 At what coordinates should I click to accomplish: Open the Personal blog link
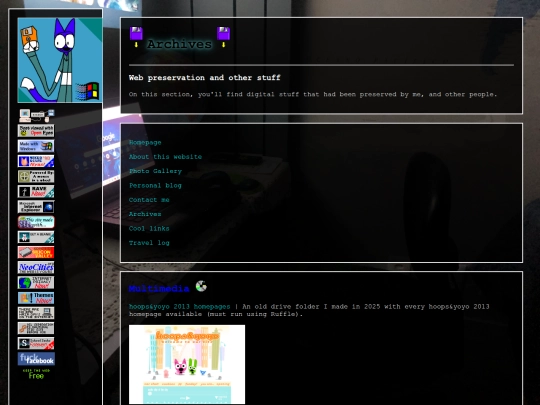click(155, 186)
